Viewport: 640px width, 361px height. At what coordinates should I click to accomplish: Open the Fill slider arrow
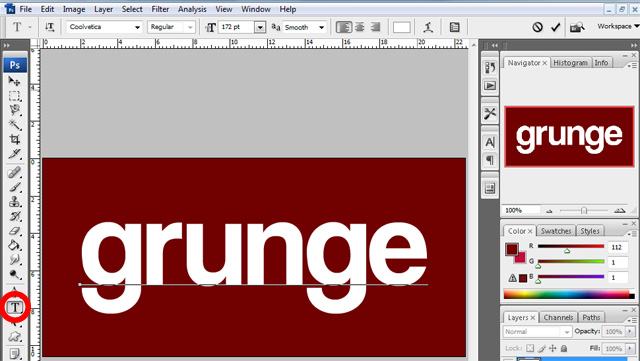click(x=631, y=348)
